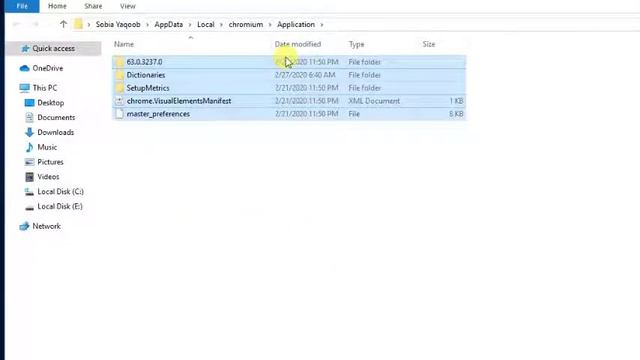Expand the chevron after Application in the breadcrumb
The width and height of the screenshot is (640, 360).
tap(322, 25)
